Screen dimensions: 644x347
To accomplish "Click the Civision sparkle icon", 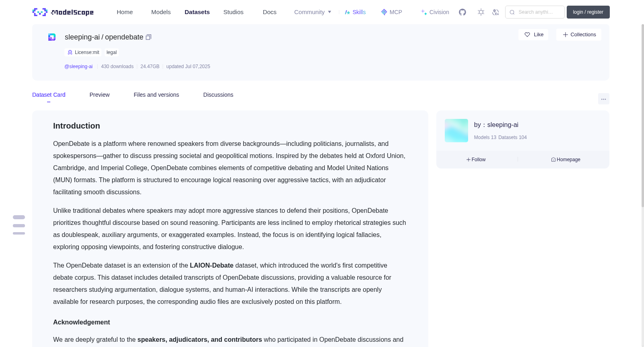I will tap(424, 12).
